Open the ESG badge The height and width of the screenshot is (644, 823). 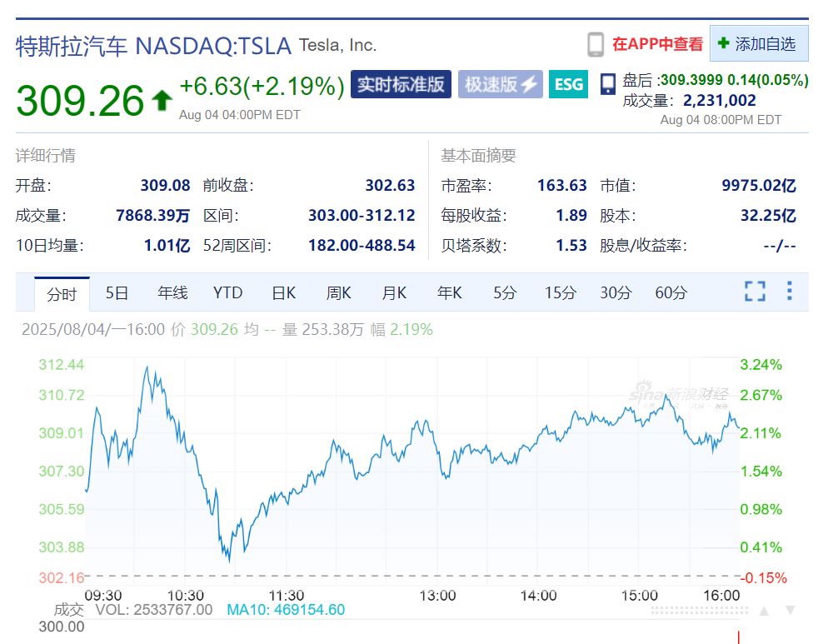(568, 84)
